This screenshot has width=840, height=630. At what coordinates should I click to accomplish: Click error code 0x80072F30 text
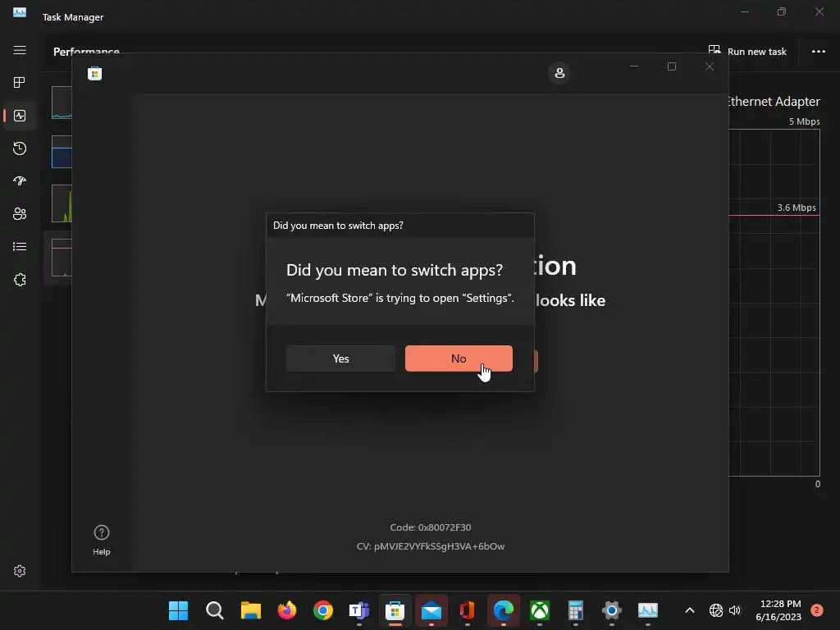pyautogui.click(x=431, y=527)
